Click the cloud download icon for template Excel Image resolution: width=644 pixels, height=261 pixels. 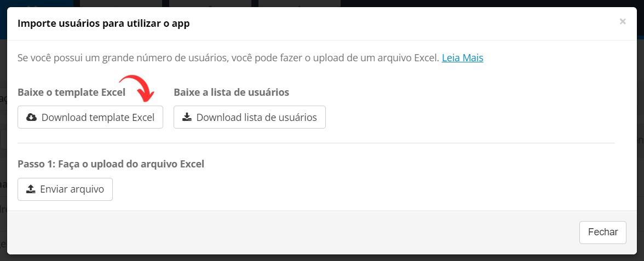point(31,117)
